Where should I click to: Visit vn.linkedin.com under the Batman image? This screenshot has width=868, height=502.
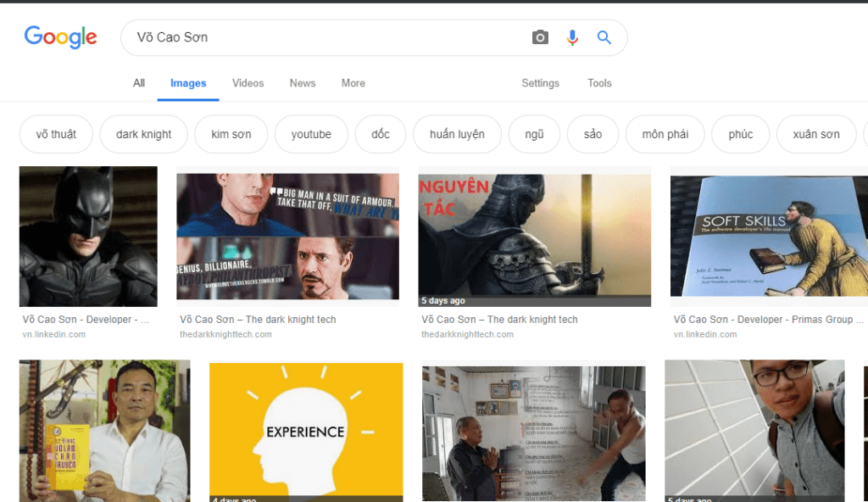click(x=53, y=335)
